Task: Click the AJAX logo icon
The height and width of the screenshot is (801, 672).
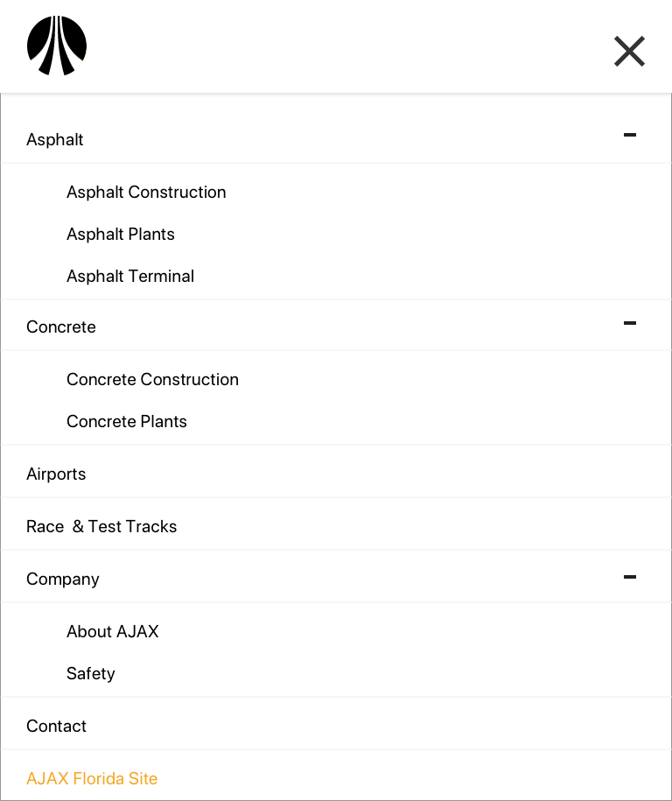Action: click(57, 46)
